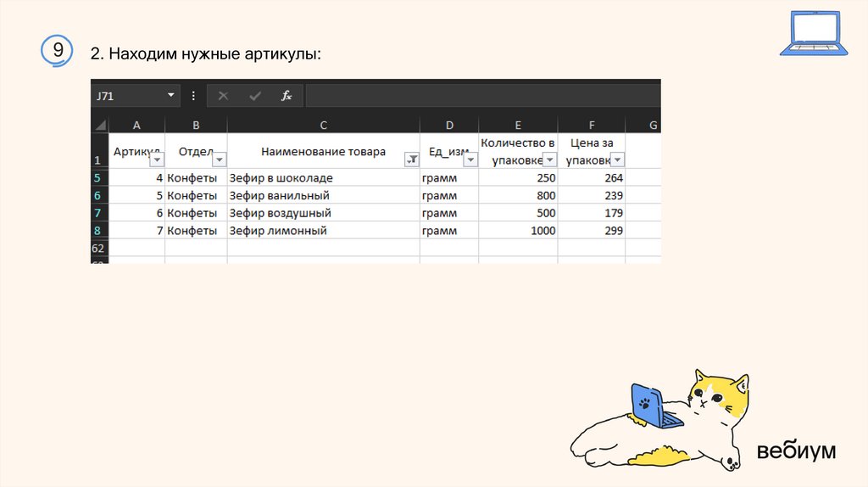Image resolution: width=868 pixels, height=487 pixels.
Task: Open the Количество в упаковке filter dropdown
Action: coord(549,160)
